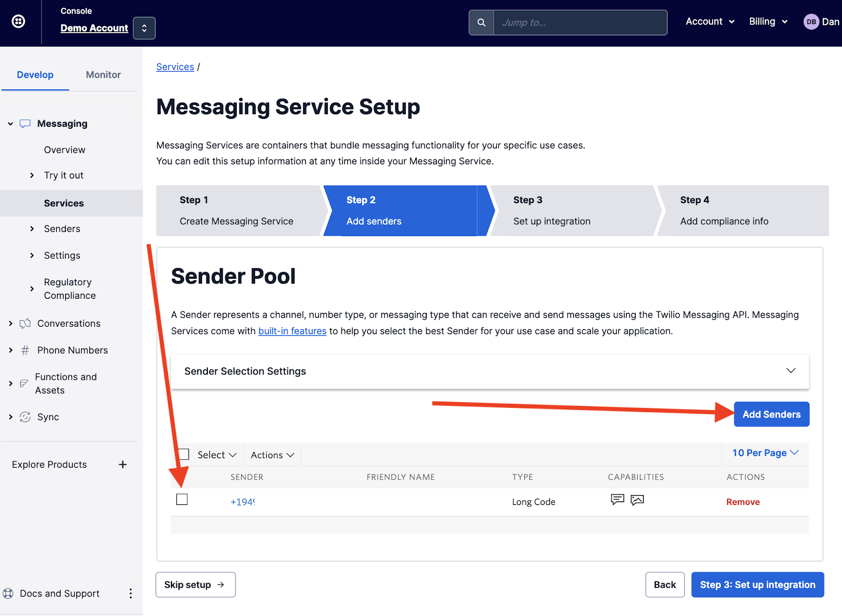842x616 pixels.
Task: Click the DB user avatar
Action: click(811, 22)
